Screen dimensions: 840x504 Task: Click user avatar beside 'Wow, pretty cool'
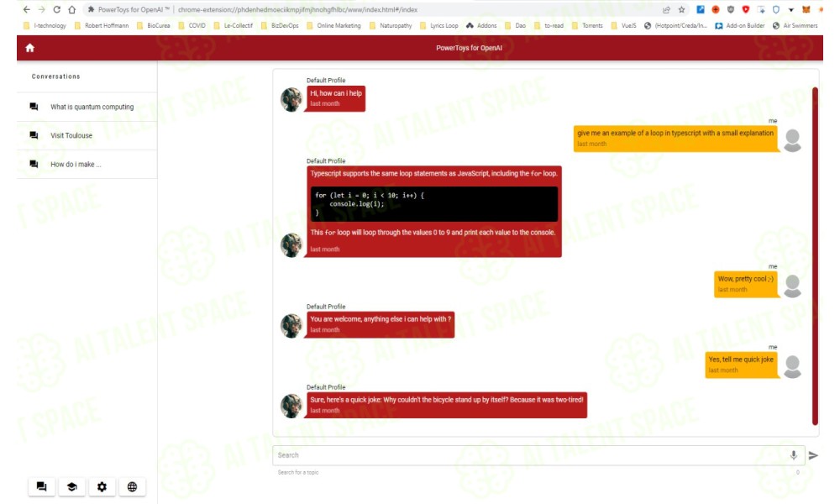pos(792,286)
